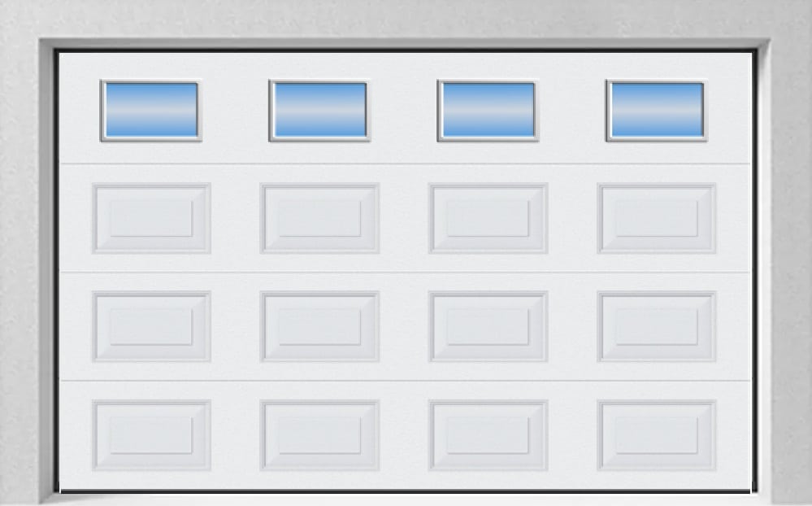Click the rightmost blue window
The width and height of the screenshot is (812, 506).
(x=657, y=111)
